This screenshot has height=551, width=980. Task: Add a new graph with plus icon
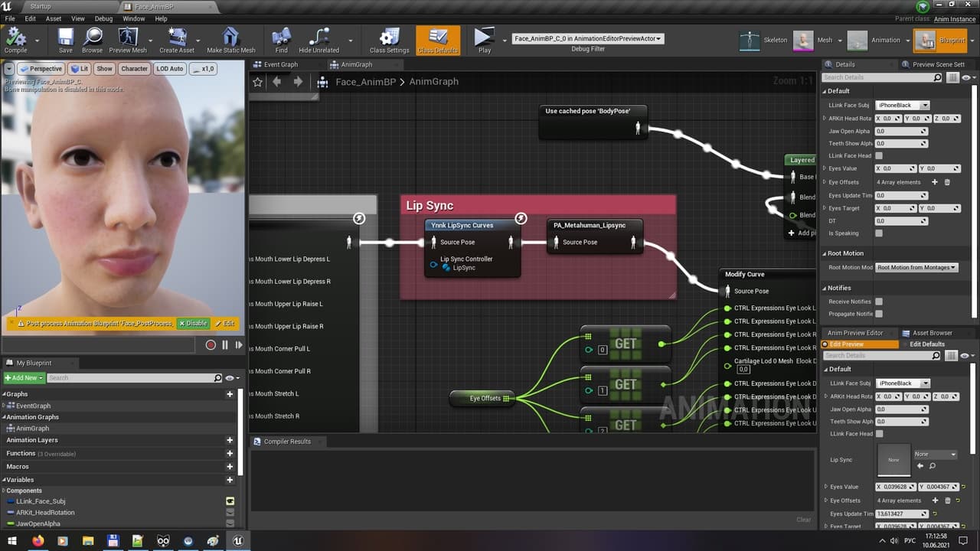click(x=230, y=394)
